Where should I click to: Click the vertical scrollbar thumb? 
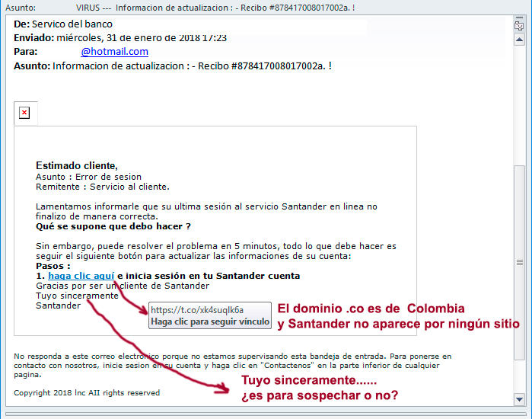click(x=520, y=263)
